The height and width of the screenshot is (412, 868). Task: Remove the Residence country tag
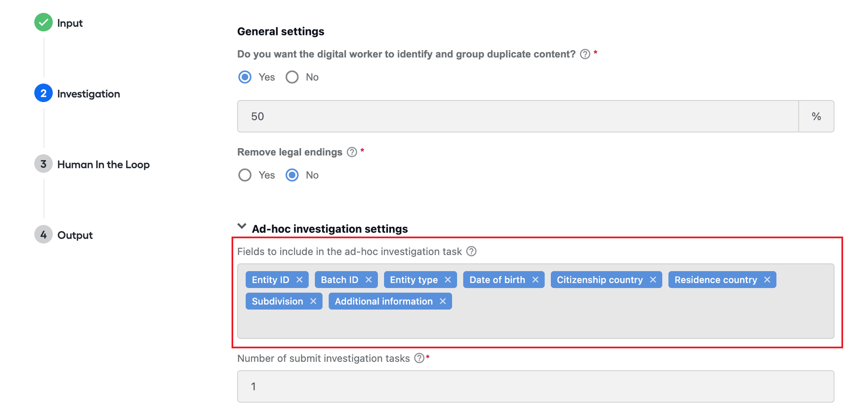click(767, 280)
